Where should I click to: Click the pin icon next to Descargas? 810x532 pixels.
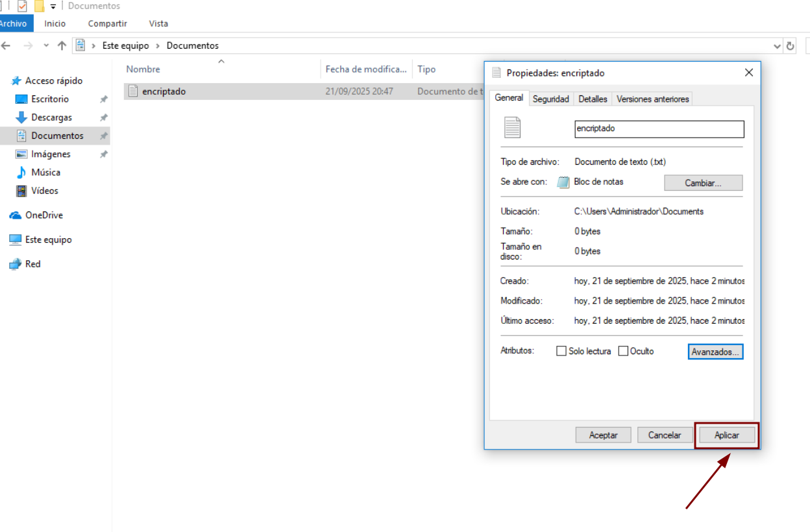tap(103, 117)
